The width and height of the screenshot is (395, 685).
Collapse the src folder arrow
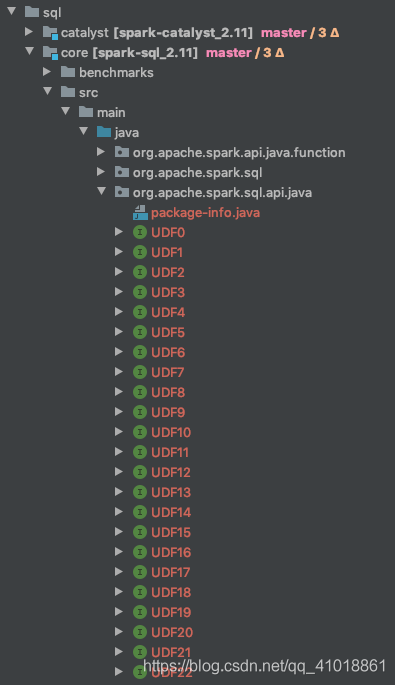click(x=48, y=91)
